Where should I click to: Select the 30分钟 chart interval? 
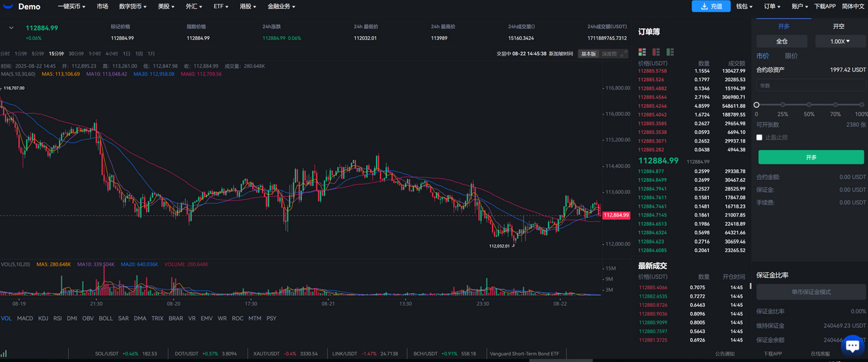(x=76, y=54)
